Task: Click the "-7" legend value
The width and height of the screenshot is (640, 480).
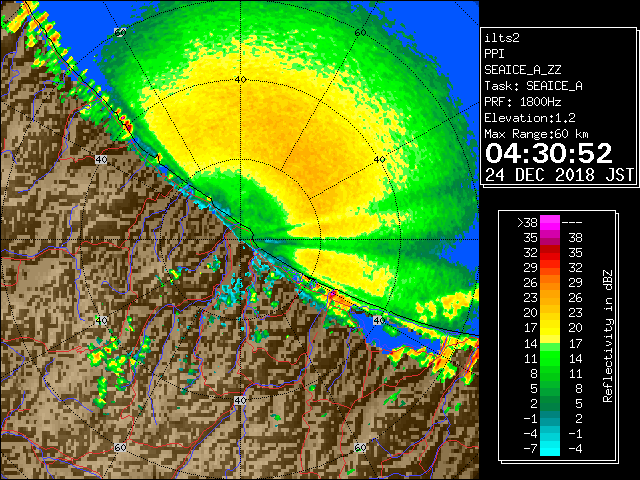Action: 530,449
